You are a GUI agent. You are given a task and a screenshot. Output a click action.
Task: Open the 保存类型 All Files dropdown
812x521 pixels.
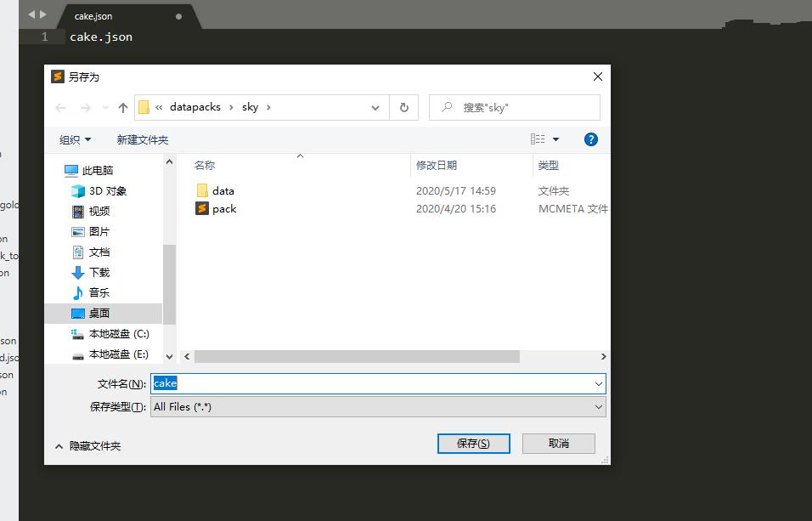(378, 407)
